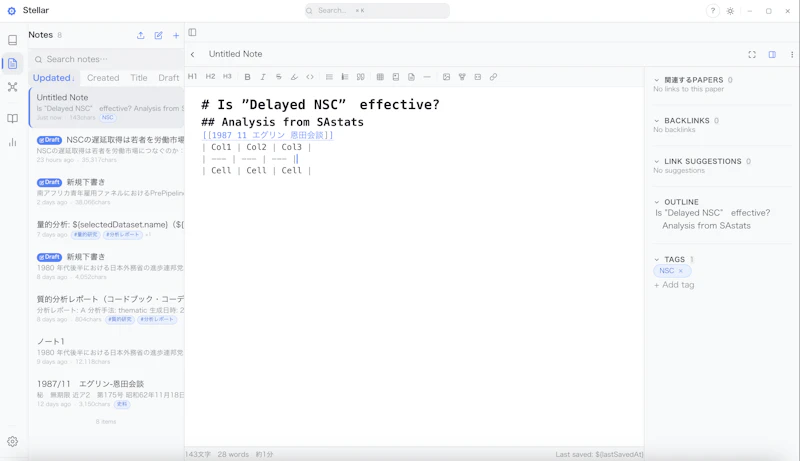
Task: Click the embed block icon before link
Action: (478, 77)
